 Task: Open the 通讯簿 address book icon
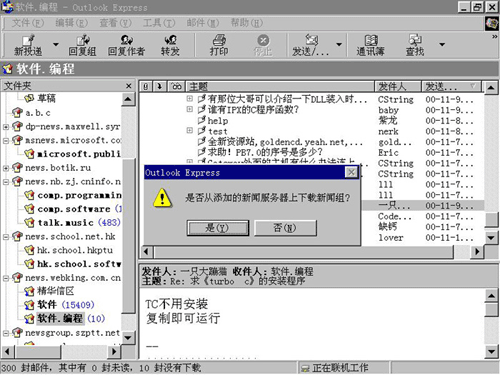[370, 45]
